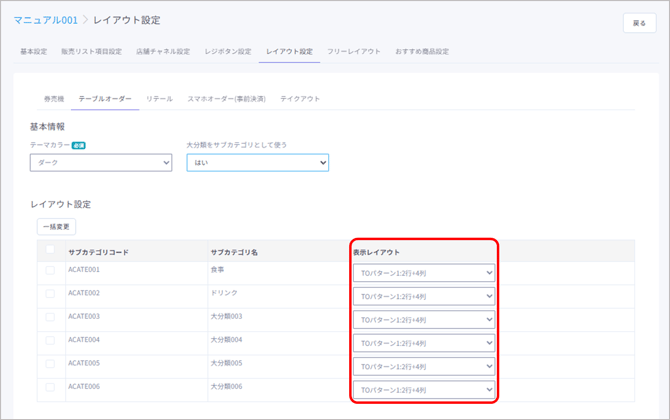Open 表示レイアウト dropdown for ドリンク row

coord(423,296)
